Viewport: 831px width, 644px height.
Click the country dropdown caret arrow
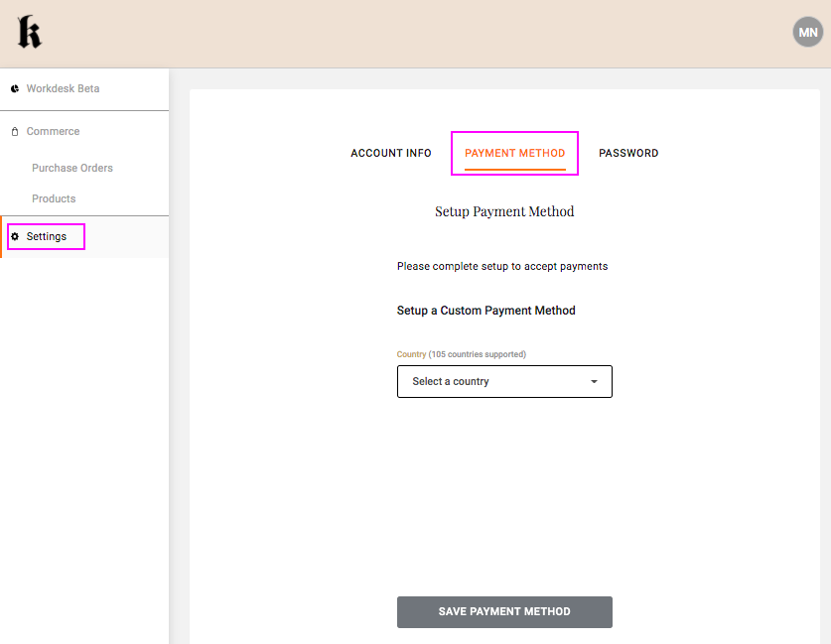pos(594,382)
